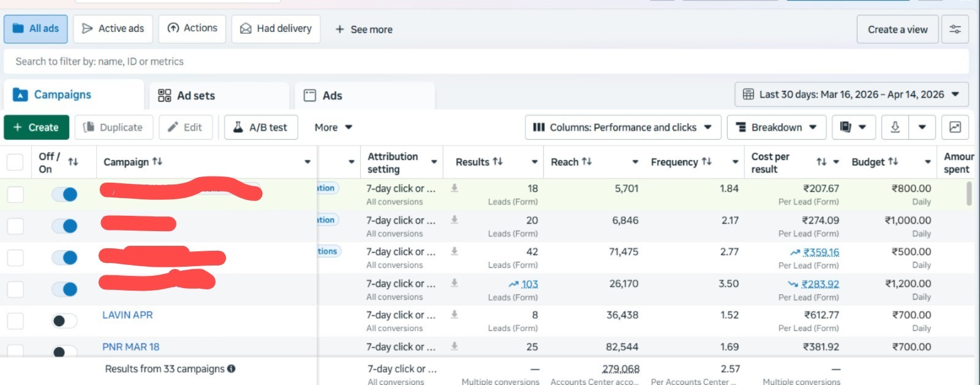Open Columns: Performance and clicks dropdown
The width and height of the screenshot is (980, 385).
pyautogui.click(x=623, y=127)
